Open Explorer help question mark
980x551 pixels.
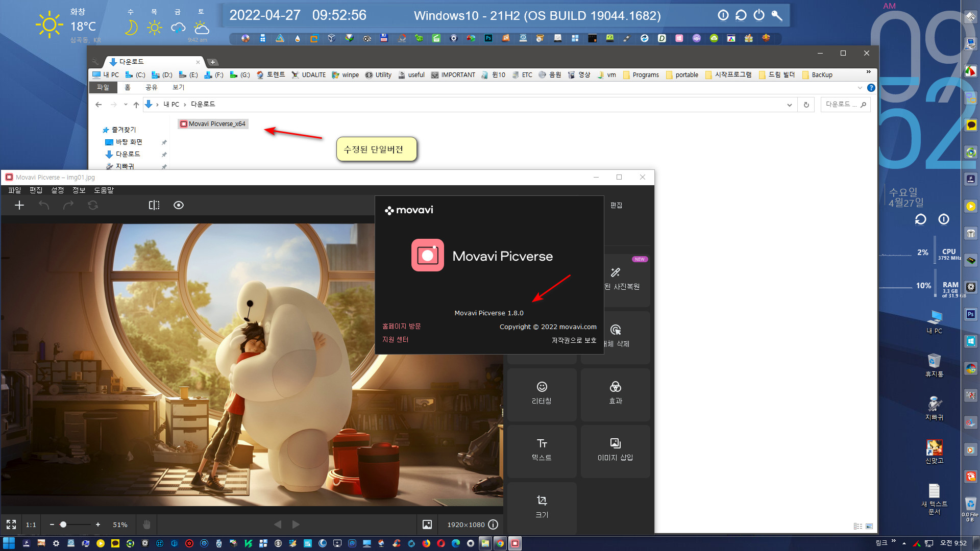point(871,88)
